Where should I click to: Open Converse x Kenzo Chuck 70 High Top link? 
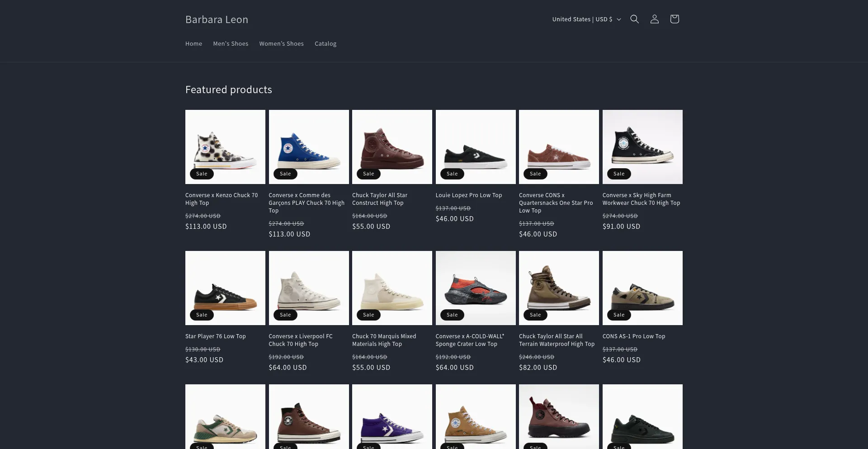point(222,199)
